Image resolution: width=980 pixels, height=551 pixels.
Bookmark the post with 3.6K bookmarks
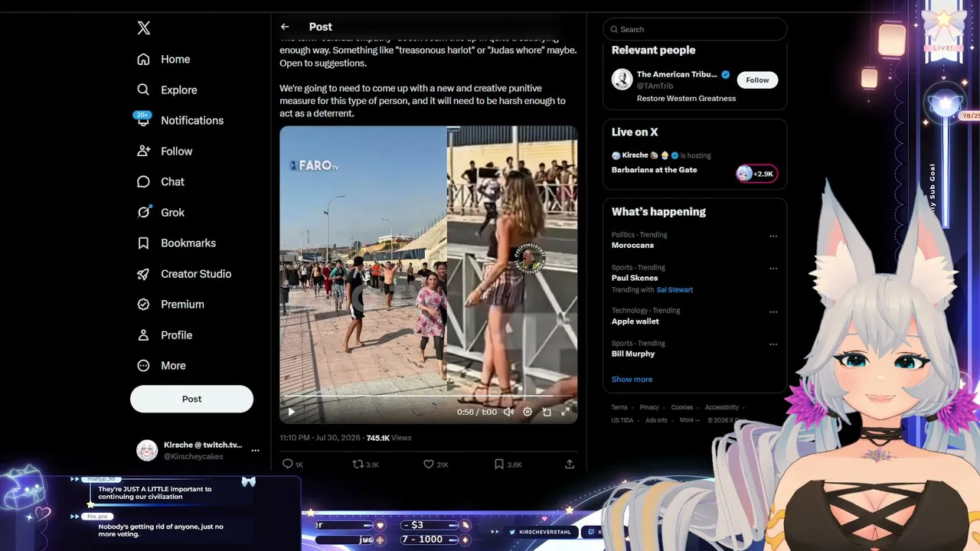[508, 464]
